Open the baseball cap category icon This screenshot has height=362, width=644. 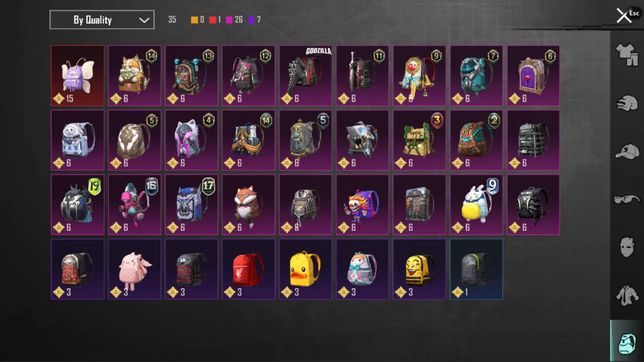click(x=627, y=152)
